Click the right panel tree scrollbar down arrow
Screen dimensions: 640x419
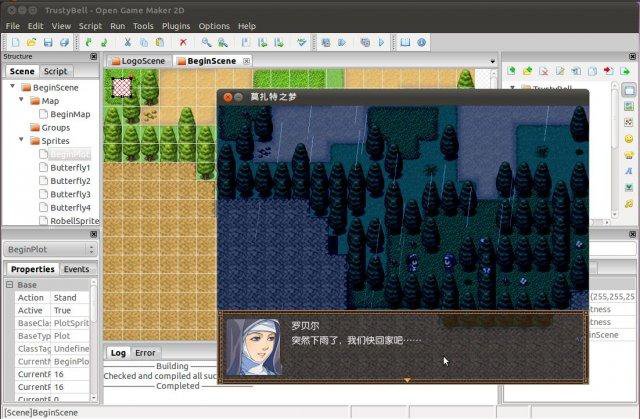click(615, 214)
